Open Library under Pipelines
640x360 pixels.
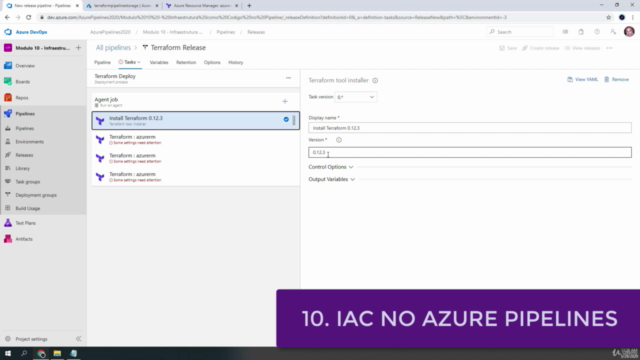(22, 168)
